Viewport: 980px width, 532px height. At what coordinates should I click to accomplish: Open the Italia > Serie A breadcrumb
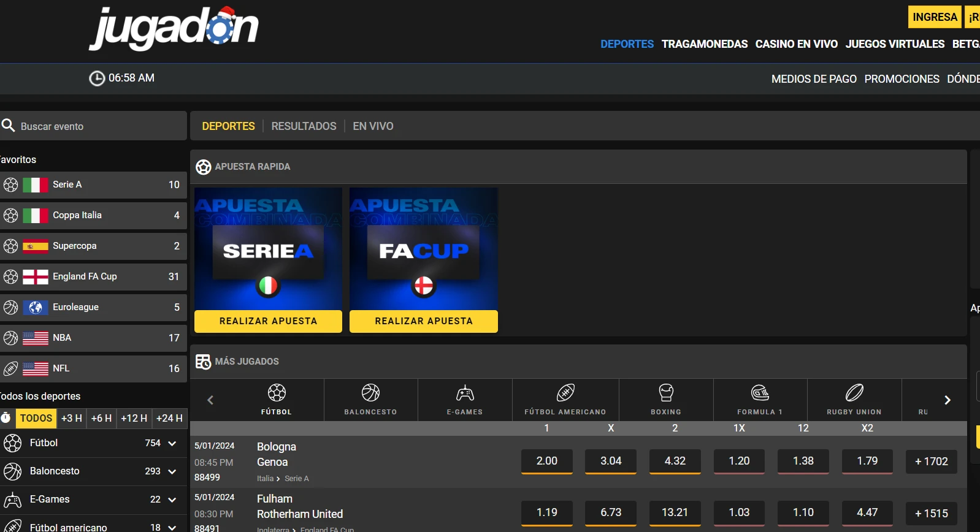[283, 479]
